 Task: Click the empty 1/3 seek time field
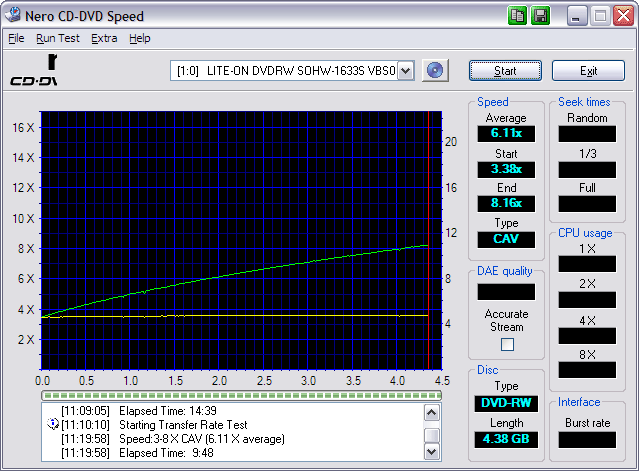[587, 169]
